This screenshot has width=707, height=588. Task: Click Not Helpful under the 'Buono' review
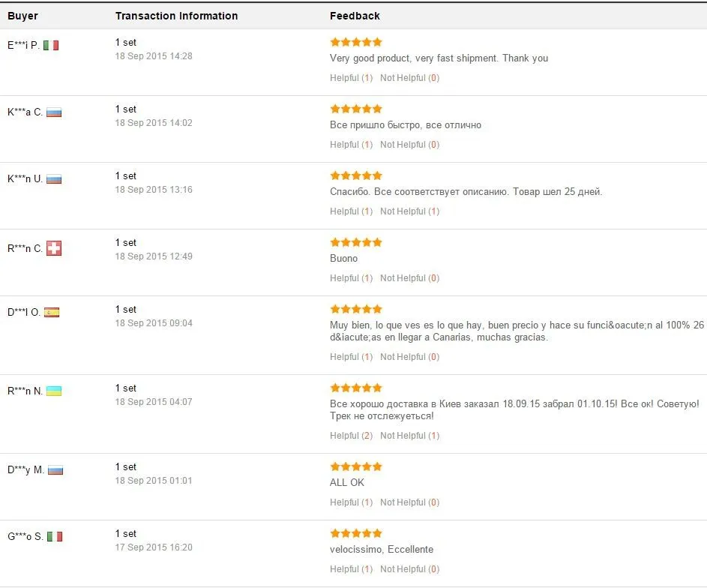409,277
